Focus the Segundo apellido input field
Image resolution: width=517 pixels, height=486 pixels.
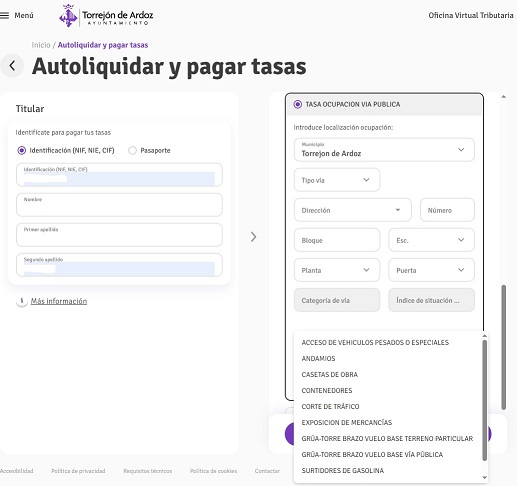(x=119, y=265)
